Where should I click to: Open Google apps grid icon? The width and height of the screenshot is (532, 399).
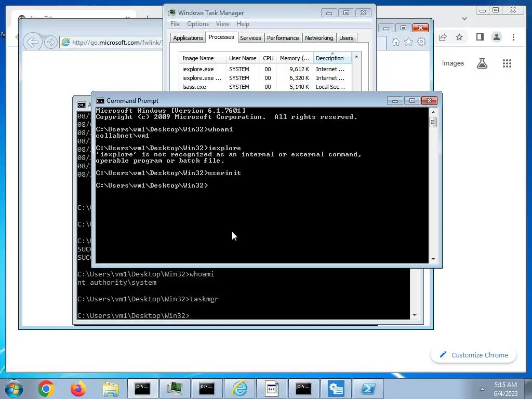pyautogui.click(x=507, y=63)
